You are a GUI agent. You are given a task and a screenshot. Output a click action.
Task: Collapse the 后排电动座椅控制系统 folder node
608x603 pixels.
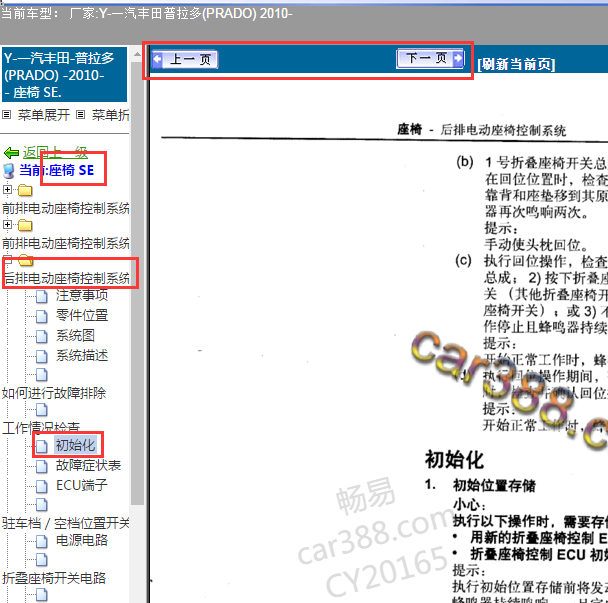click(x=7, y=259)
